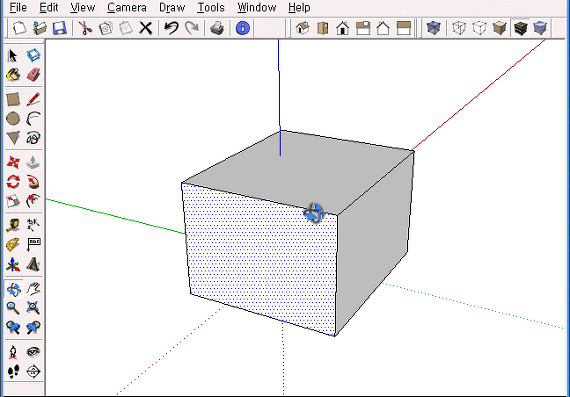Click the black X Erase icon
The image size is (570, 397).
point(146,28)
